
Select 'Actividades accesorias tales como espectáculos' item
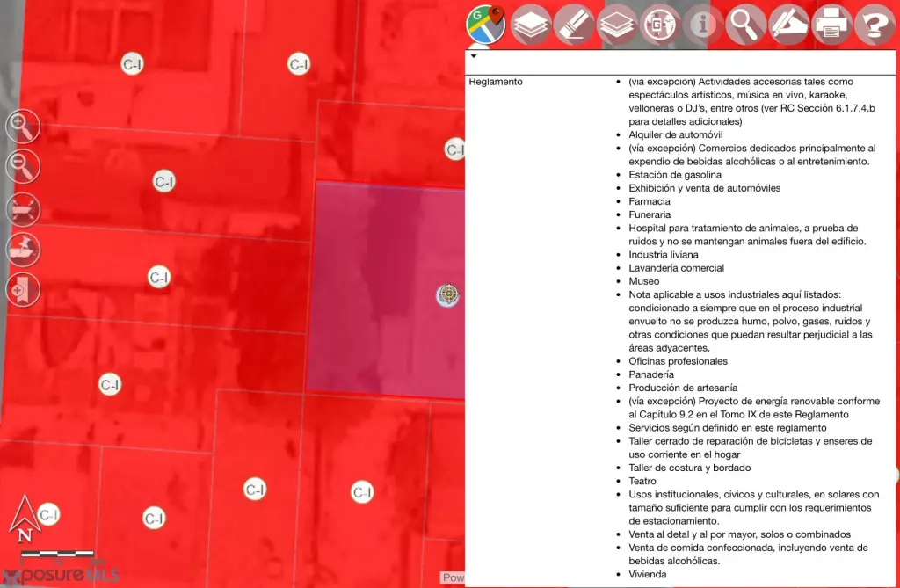coord(752,101)
